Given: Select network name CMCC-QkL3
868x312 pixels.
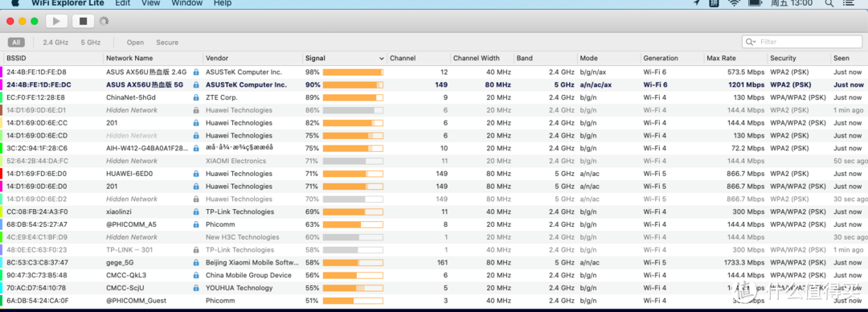Looking at the screenshot, I should point(126,276).
